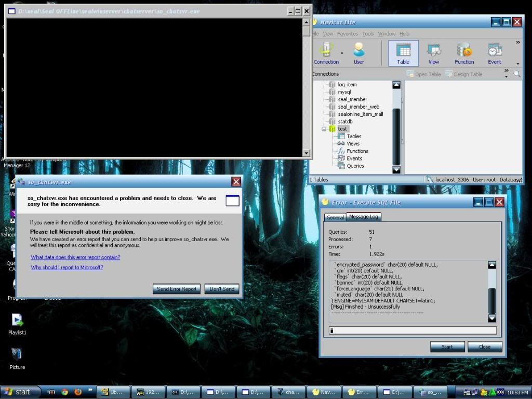Open Playlist1 desktop icon
This screenshot has width=532, height=399.
(17, 324)
